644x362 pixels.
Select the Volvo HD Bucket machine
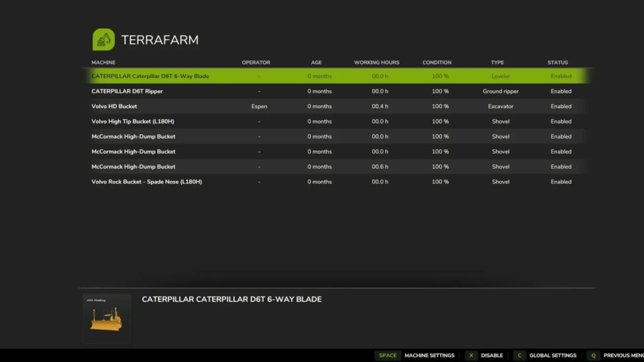[114, 107]
